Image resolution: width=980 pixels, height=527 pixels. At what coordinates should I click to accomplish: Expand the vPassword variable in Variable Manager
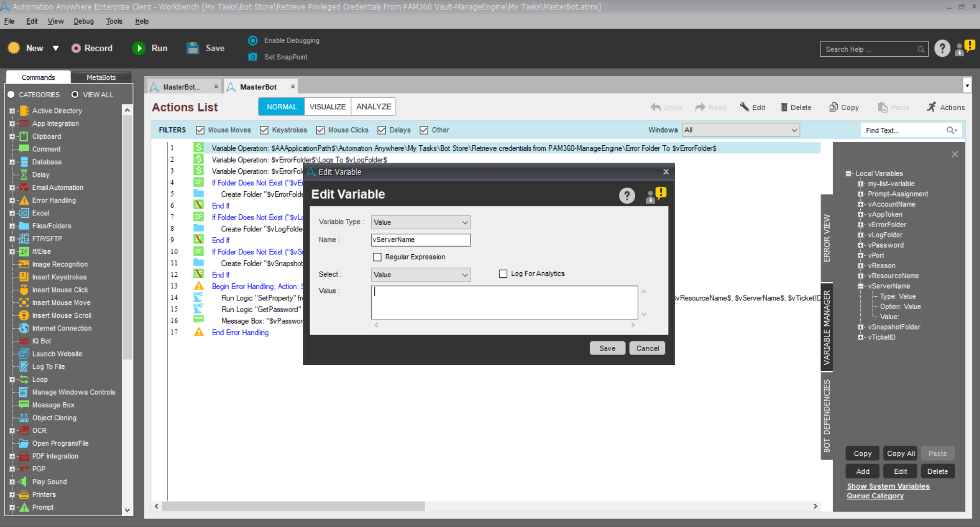pos(862,245)
